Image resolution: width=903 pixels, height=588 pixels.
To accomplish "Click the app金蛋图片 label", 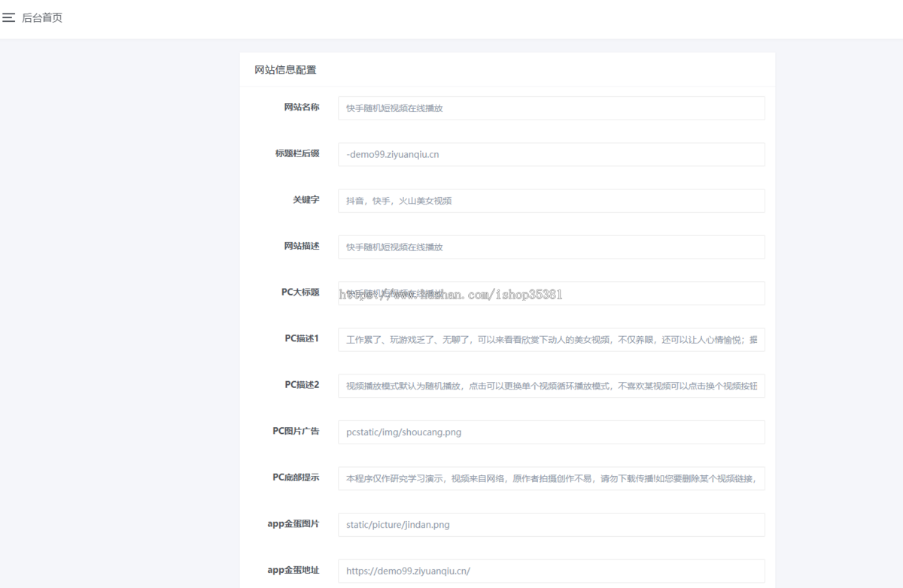I will 293,524.
